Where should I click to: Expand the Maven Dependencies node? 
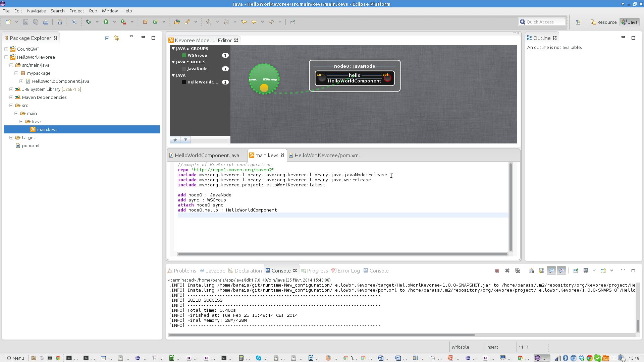click(11, 97)
